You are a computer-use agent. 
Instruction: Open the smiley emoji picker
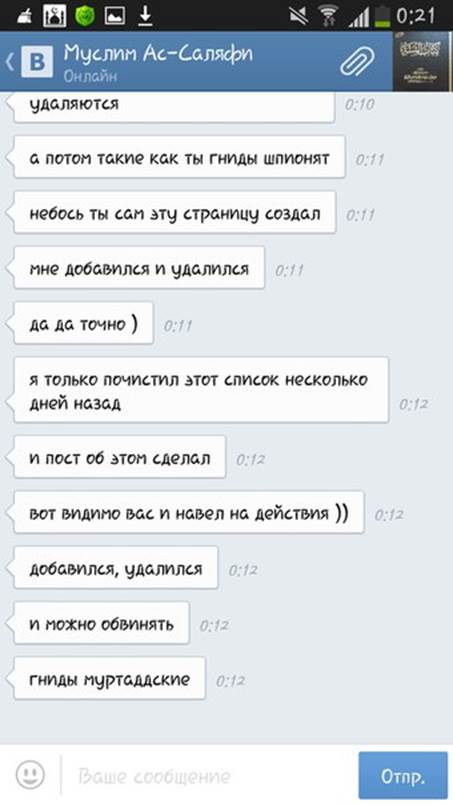[30, 774]
